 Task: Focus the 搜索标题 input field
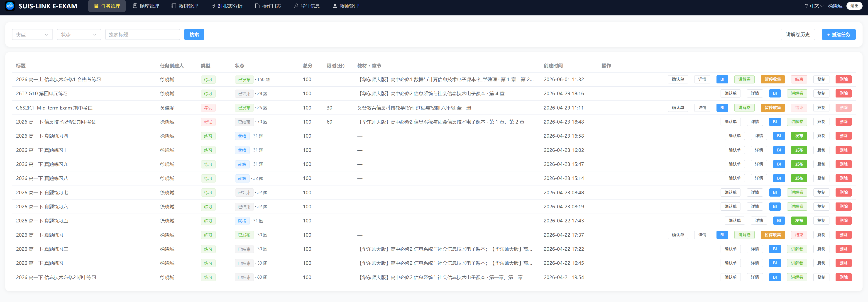pos(142,34)
